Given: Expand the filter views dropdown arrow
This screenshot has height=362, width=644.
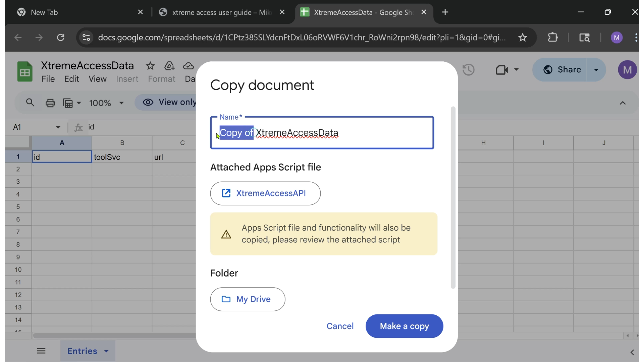Looking at the screenshot, I should point(79,103).
